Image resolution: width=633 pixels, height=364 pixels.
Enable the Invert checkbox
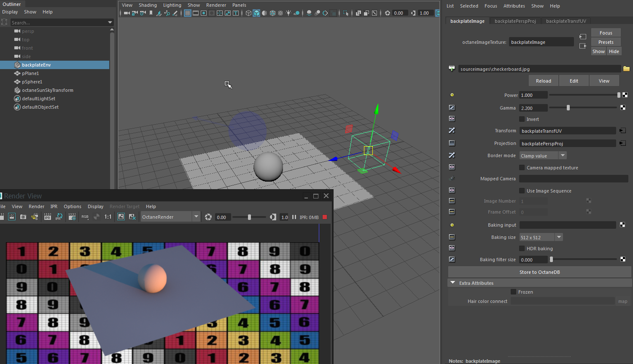click(x=522, y=119)
